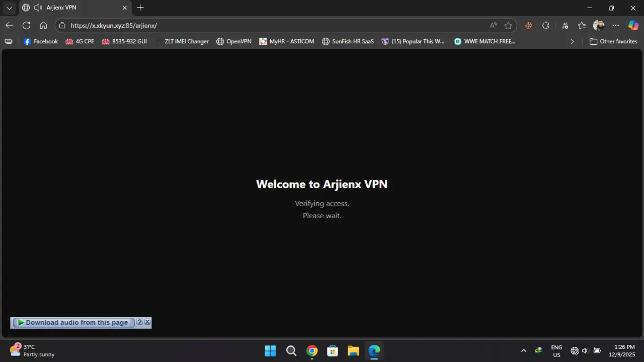Dismiss the download audio panel with X
Viewport: 644px width, 362px height.
[x=147, y=322]
